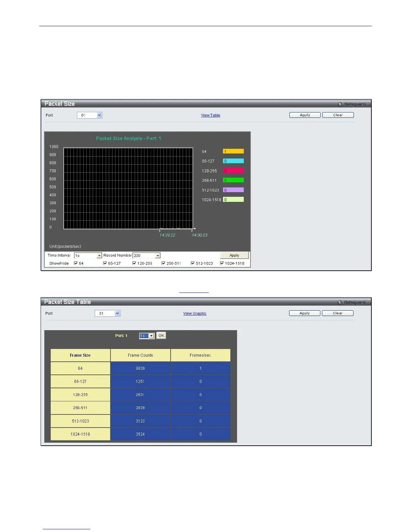Click Clear in Packet Size header row
The width and height of the screenshot is (411, 532).
pyautogui.click(x=338, y=115)
